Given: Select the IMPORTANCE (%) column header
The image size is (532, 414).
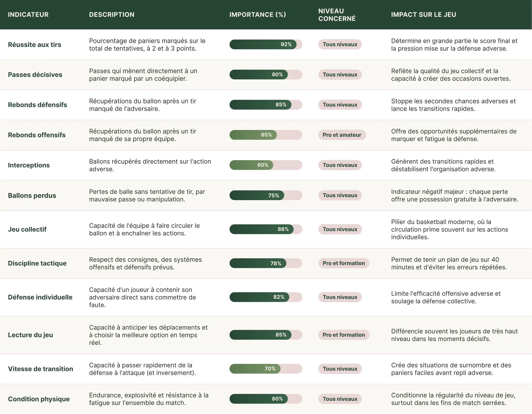Looking at the screenshot, I should pos(258,14).
